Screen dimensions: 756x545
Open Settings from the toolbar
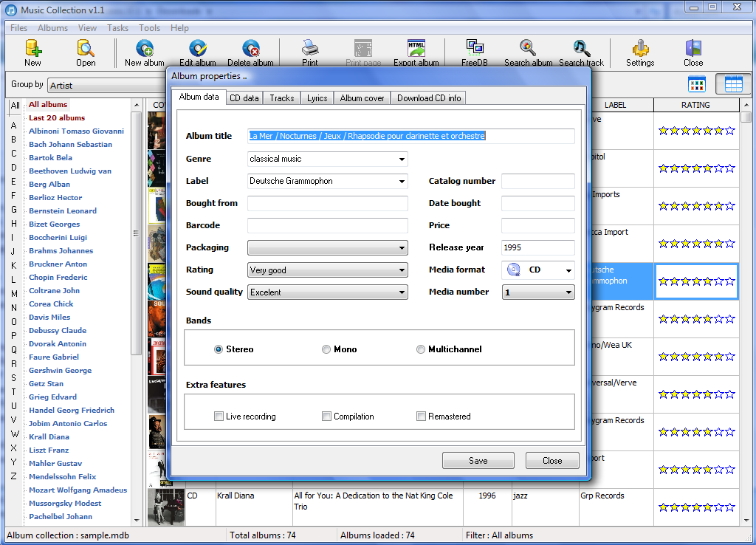click(640, 49)
